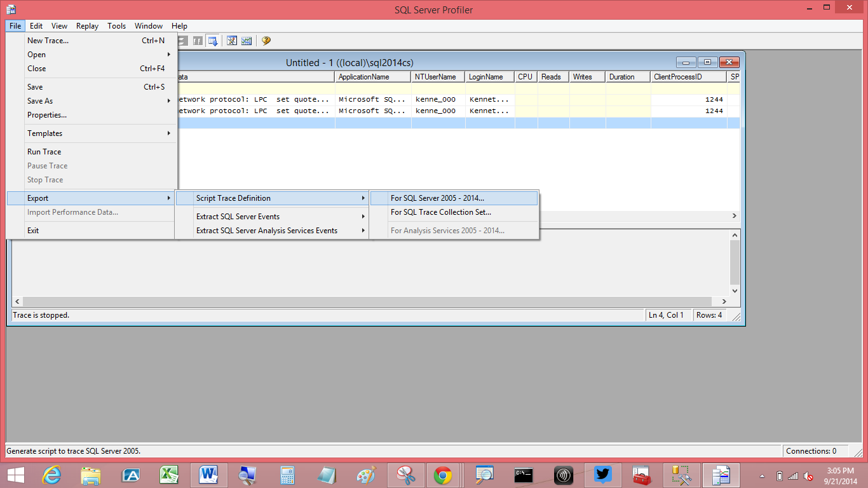Image resolution: width=868 pixels, height=488 pixels.
Task: Choose New Trace... from the File menu
Action: coord(92,41)
